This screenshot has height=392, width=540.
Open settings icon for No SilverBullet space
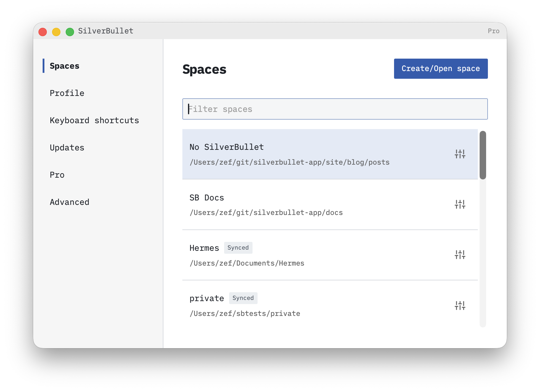[x=460, y=154]
